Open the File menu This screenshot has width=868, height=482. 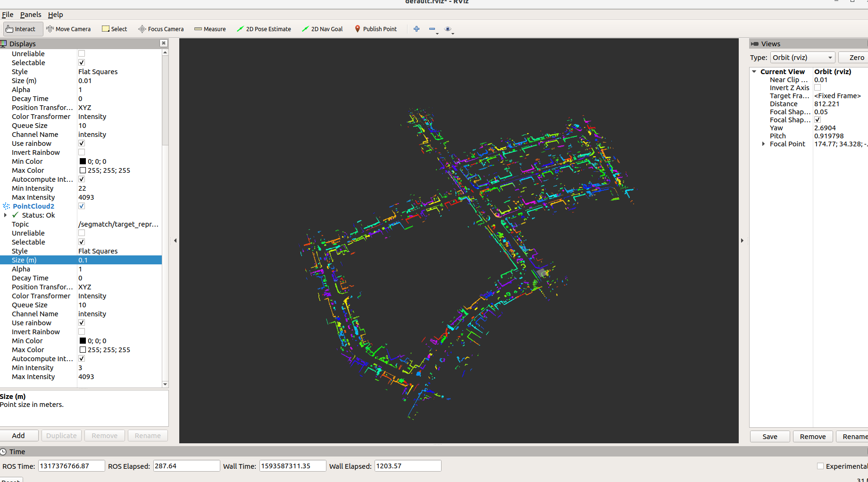(8, 15)
